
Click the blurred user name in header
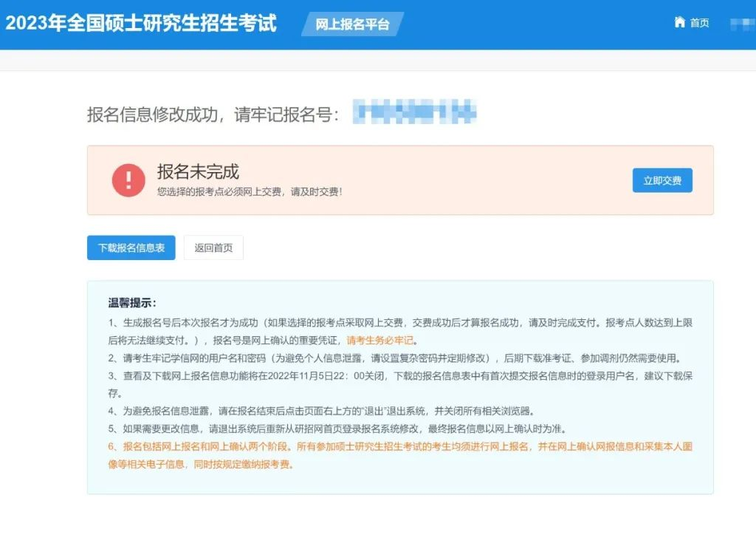pos(743,24)
